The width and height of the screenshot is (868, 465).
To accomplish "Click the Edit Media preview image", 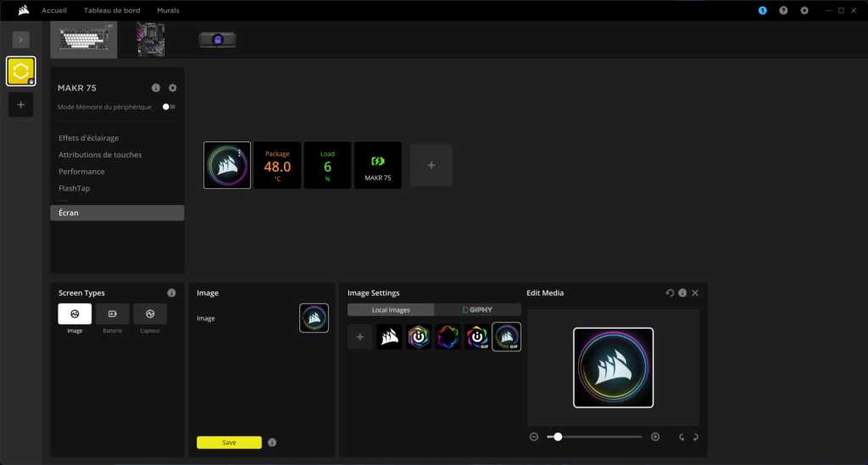I will click(x=614, y=368).
